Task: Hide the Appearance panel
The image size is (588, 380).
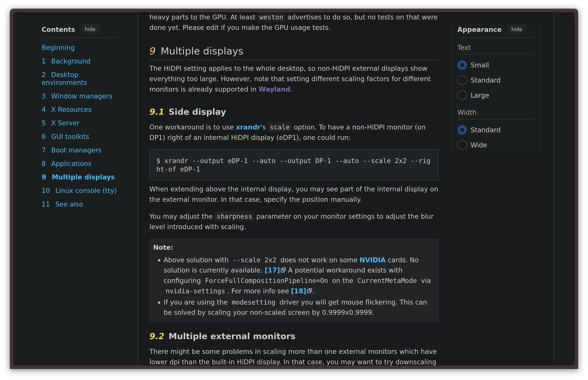Action: point(516,29)
